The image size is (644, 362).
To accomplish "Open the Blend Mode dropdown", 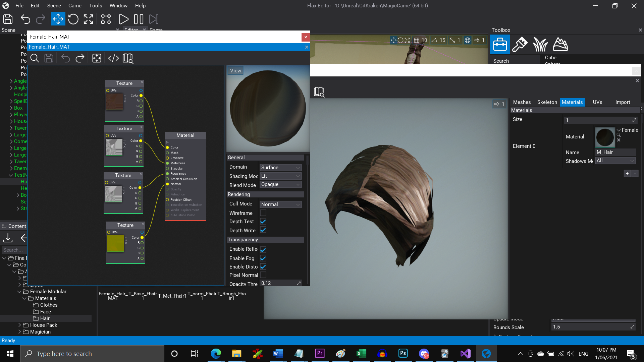I will point(280,184).
